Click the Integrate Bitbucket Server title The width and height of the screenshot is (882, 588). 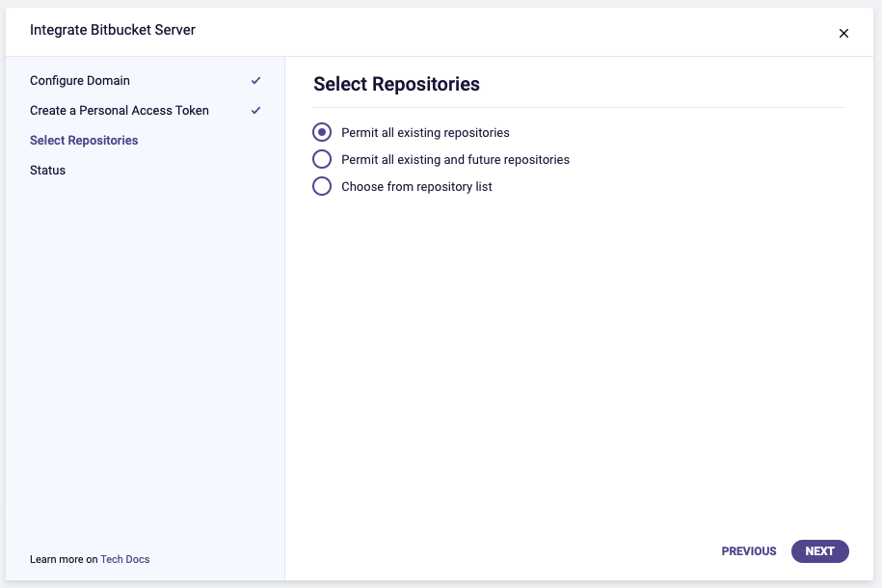[x=113, y=30]
